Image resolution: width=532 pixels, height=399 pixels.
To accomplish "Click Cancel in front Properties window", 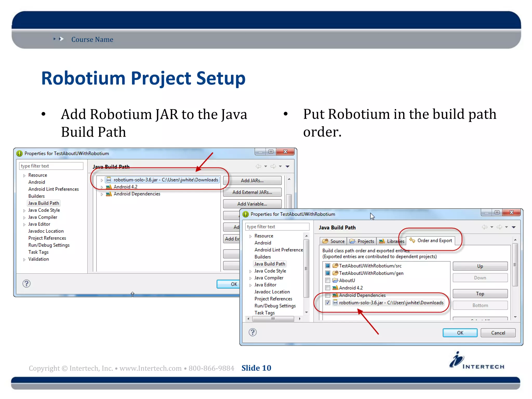I will (498, 333).
